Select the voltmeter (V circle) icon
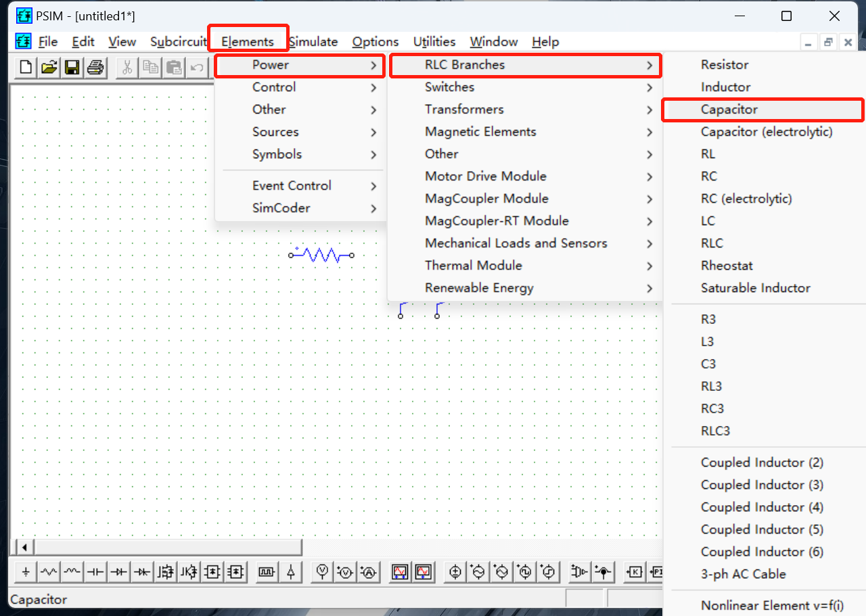 346,572
